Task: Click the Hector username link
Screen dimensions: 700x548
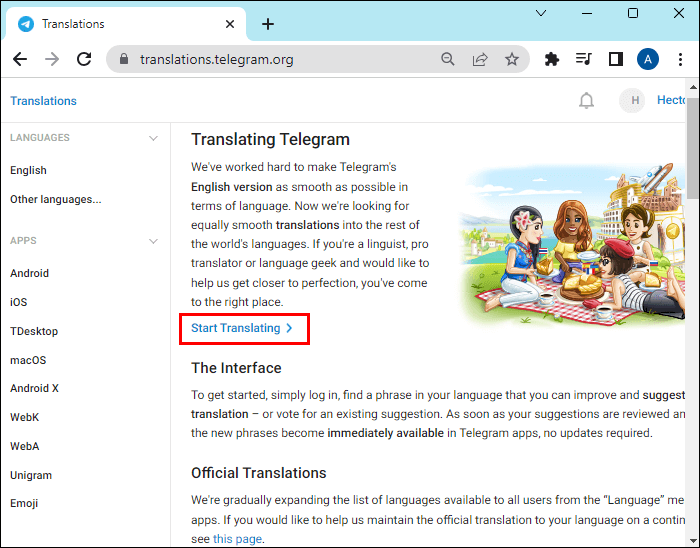Action: pos(671,100)
